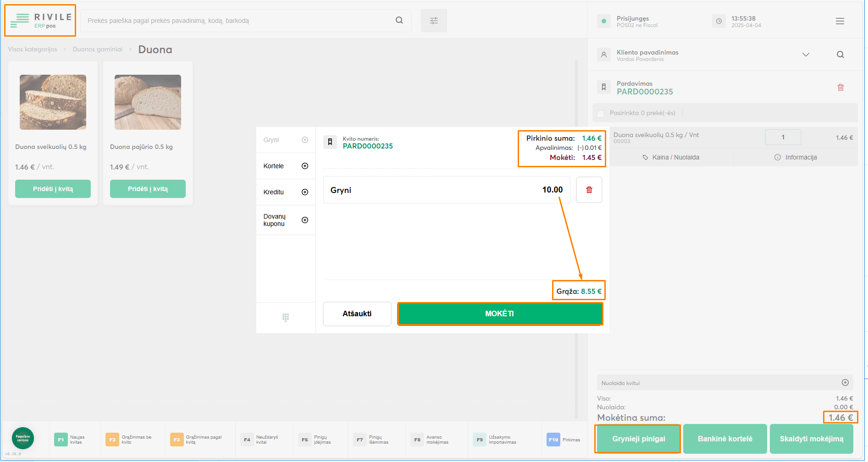The image size is (868, 462).
Task: Delete sale PARD0000235 with red trash icon
Action: 840,88
